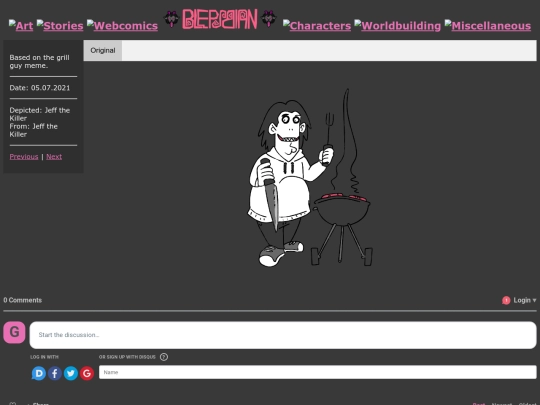
Task: Click the 'Based on the grill guy meme' text
Action: click(39, 62)
